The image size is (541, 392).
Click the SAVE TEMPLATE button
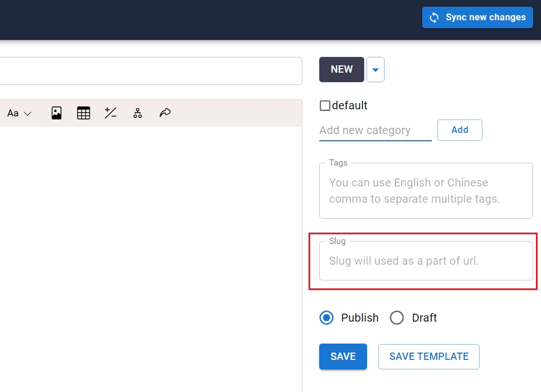click(x=428, y=357)
